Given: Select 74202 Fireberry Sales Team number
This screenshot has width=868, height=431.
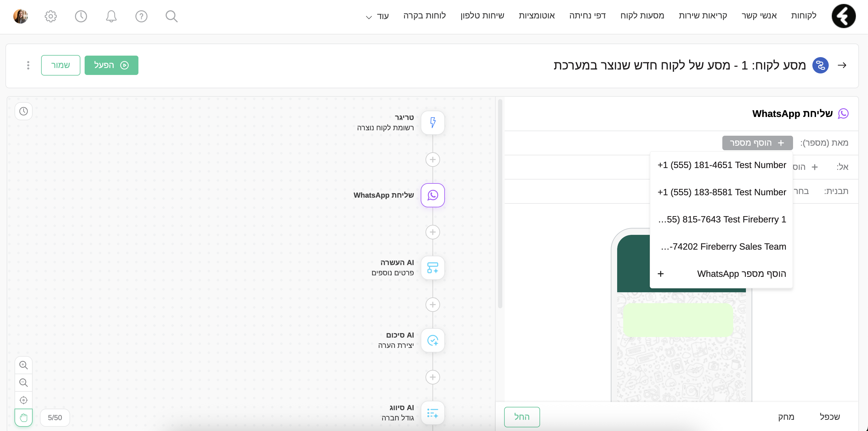Looking at the screenshot, I should coord(721,247).
